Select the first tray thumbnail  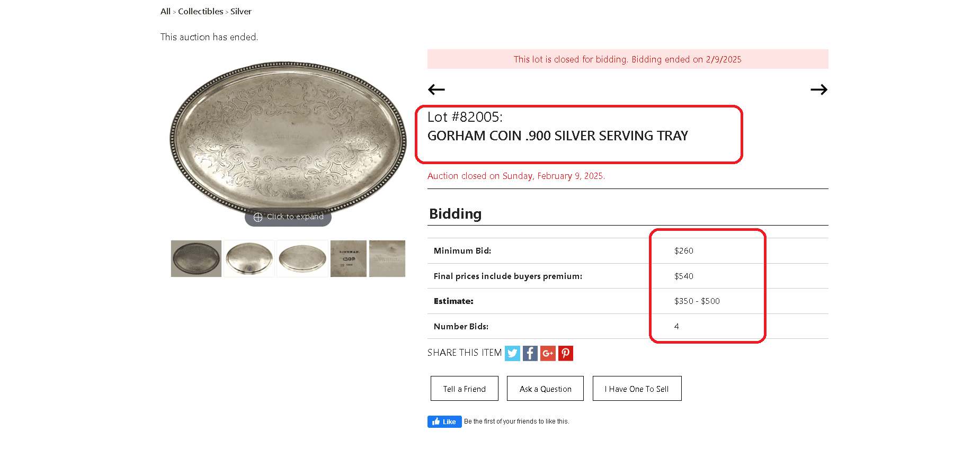pos(196,258)
